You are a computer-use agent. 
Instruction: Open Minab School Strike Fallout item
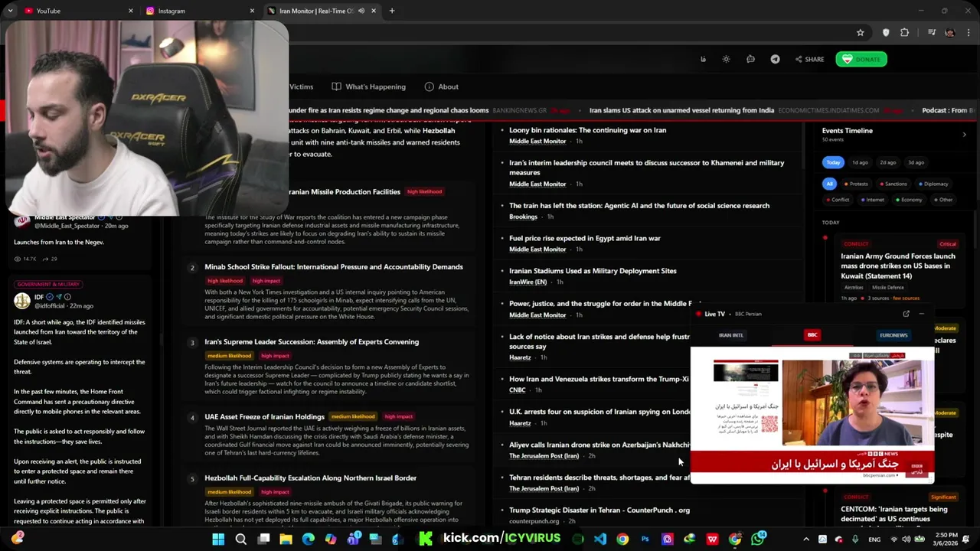334,267
